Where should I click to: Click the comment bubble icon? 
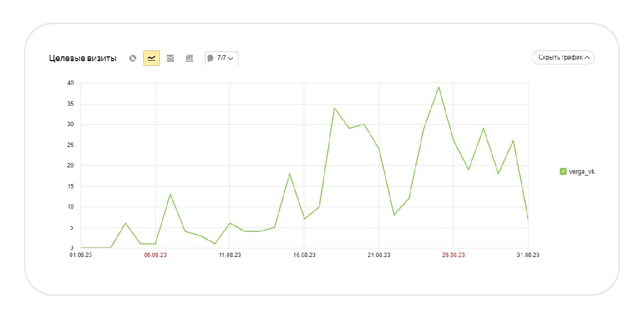(x=210, y=58)
